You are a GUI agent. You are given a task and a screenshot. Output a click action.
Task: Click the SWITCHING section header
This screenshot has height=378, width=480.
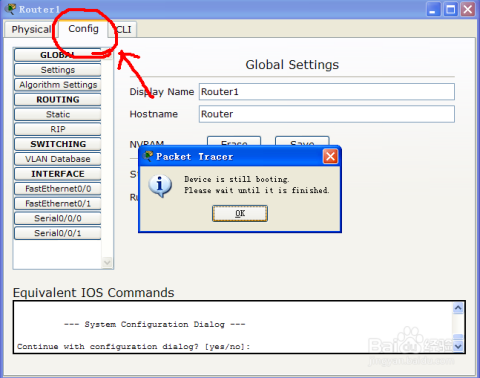click(58, 144)
